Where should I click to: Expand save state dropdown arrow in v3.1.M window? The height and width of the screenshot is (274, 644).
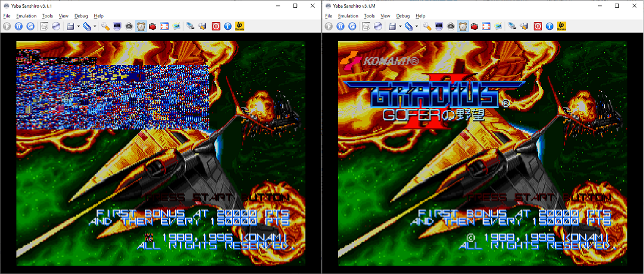[x=401, y=26]
